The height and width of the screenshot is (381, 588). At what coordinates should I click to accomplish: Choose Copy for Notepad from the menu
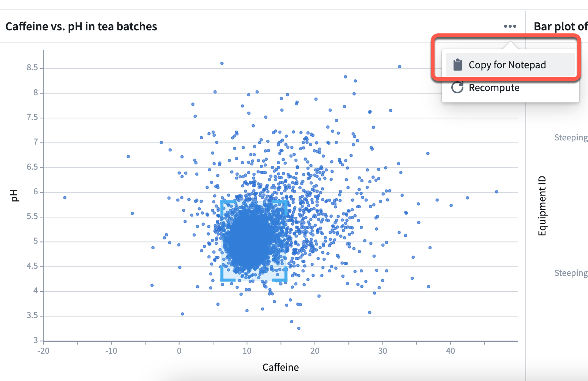[x=511, y=65]
